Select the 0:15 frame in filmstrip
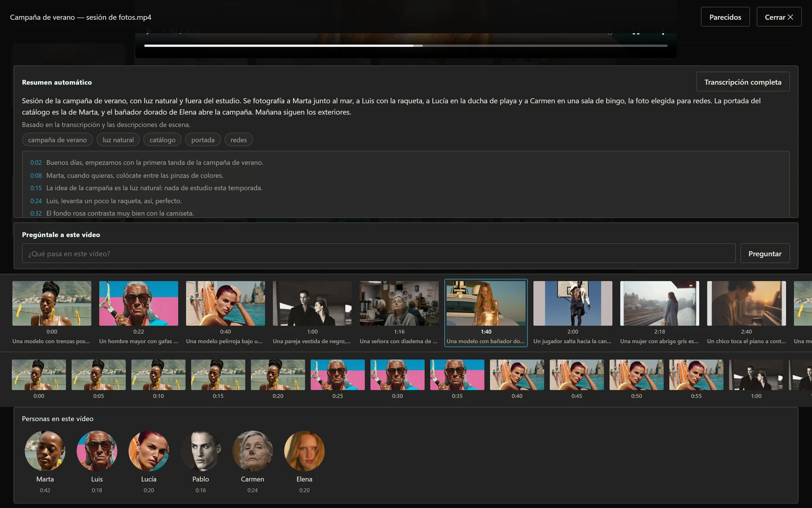Viewport: 812px width, 508px height. coord(218,379)
